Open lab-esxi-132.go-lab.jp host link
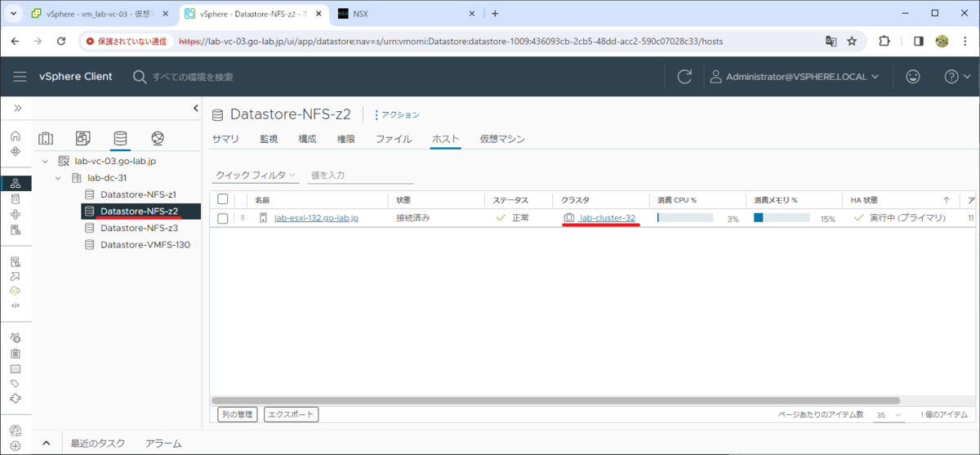This screenshot has width=980, height=455. [x=316, y=218]
